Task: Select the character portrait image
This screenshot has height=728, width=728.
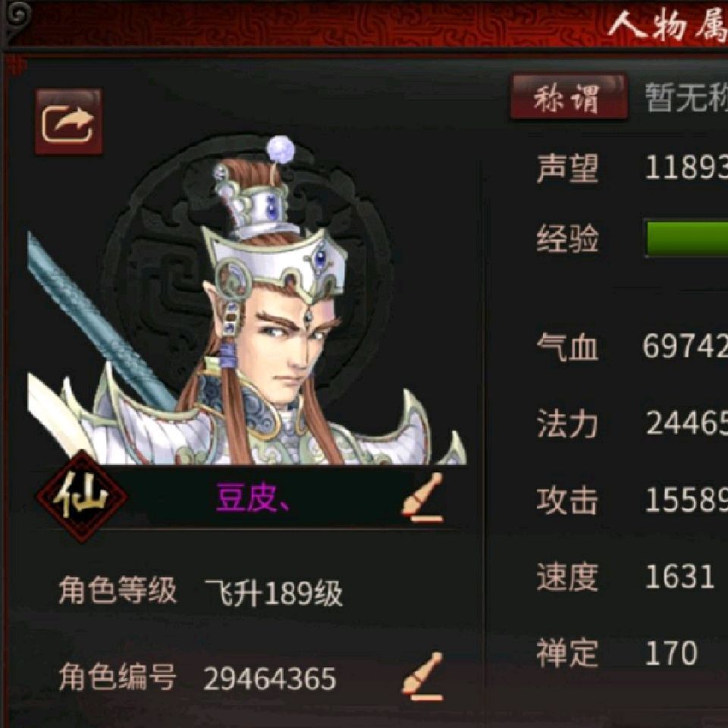Action: coord(246,301)
